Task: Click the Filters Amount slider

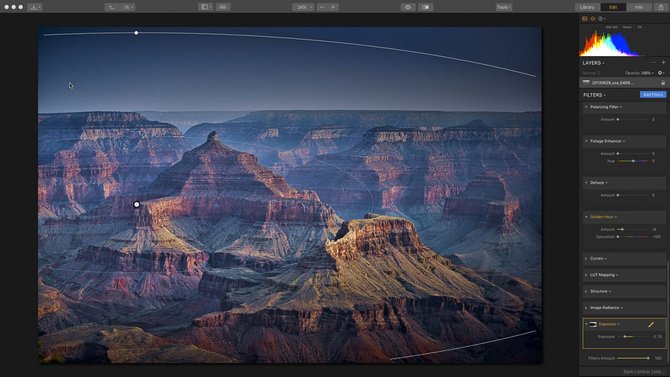Action: click(633, 358)
